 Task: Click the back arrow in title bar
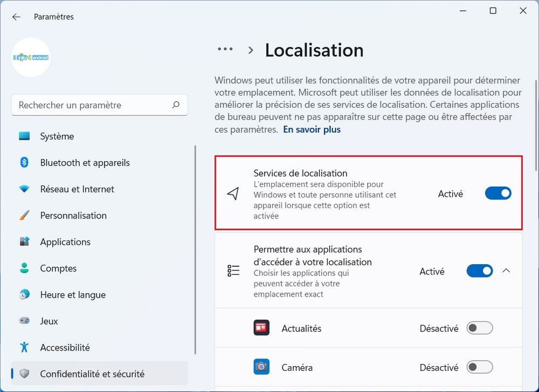16,17
